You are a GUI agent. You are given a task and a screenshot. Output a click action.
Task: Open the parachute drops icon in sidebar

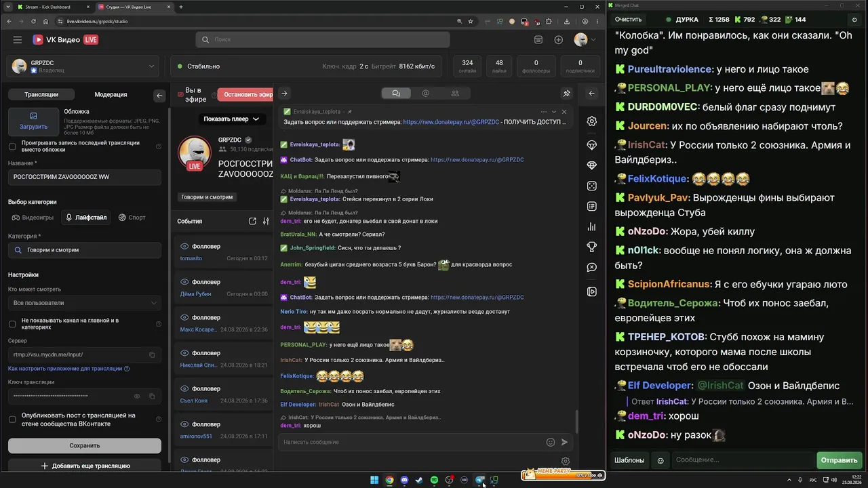592,145
